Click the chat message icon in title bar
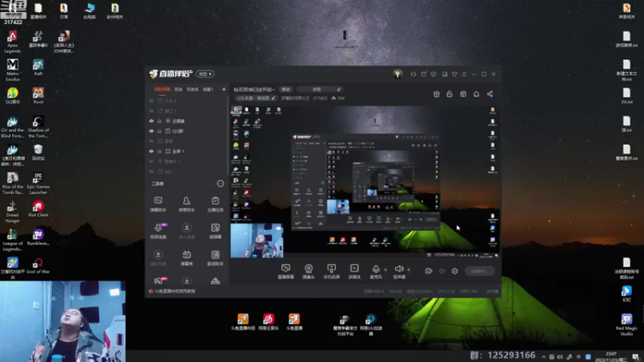644x362 pixels. coord(433,74)
